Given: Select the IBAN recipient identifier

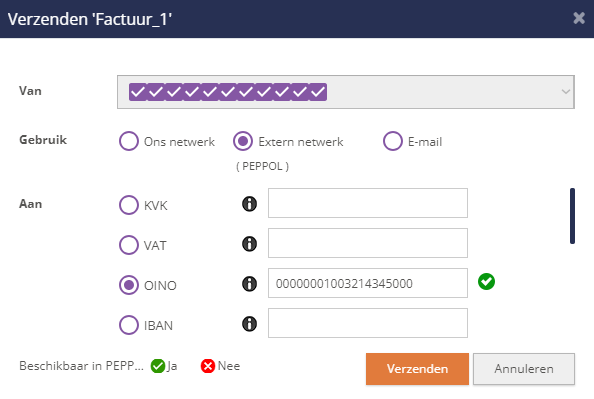Looking at the screenshot, I should pos(129,325).
